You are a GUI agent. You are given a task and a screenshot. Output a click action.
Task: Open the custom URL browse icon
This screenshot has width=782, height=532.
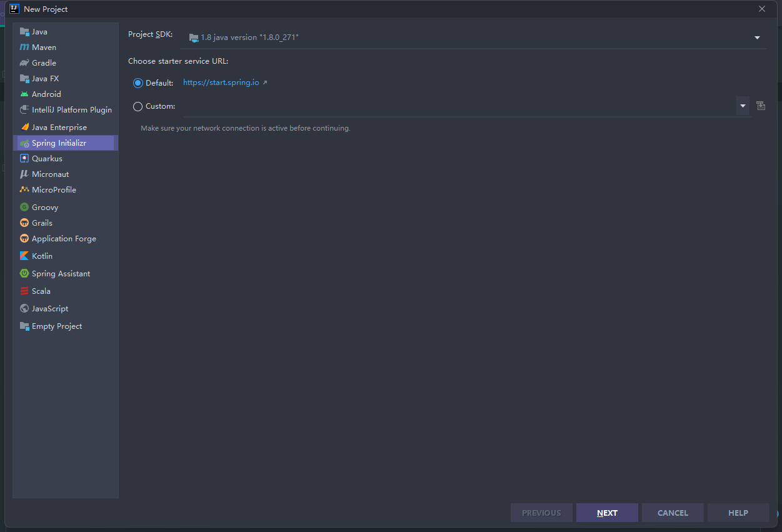pos(761,106)
